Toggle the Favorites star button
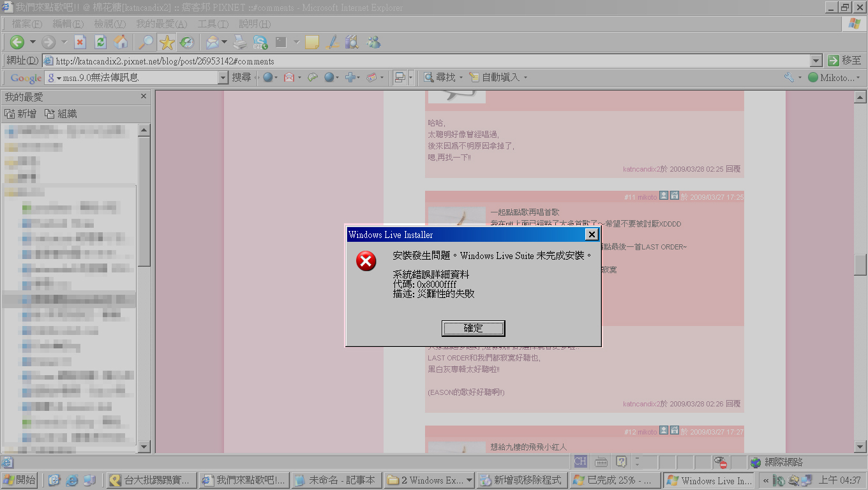The height and width of the screenshot is (490, 868). (x=167, y=42)
